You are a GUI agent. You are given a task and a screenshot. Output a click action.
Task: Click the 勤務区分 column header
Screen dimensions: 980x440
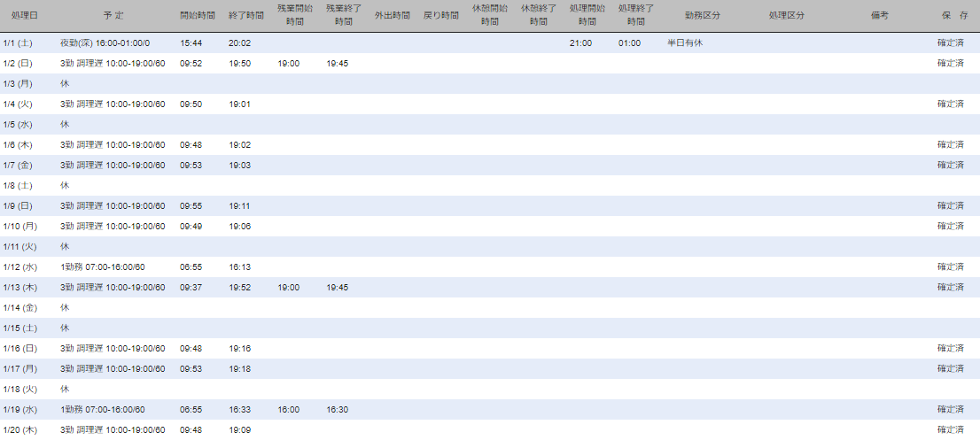pyautogui.click(x=703, y=16)
